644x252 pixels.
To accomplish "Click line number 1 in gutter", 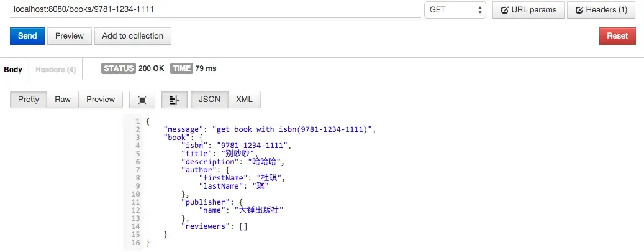I will pos(138,121).
